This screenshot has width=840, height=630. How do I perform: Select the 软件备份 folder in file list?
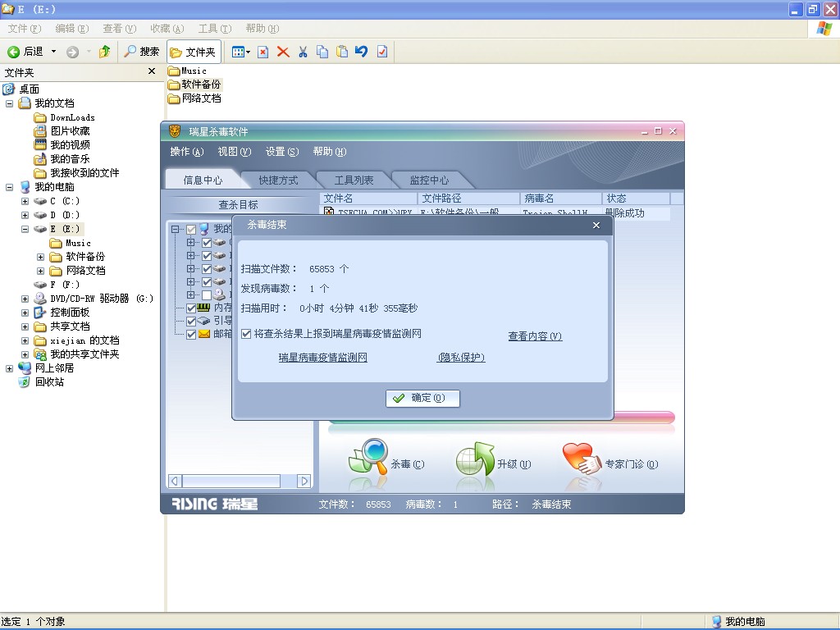[x=194, y=84]
